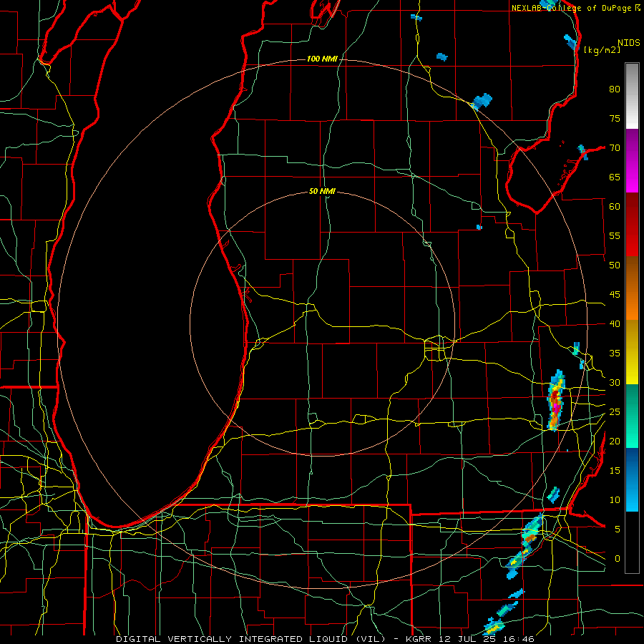
Task: Click the 70 value on the color scale
Action: [x=615, y=148]
